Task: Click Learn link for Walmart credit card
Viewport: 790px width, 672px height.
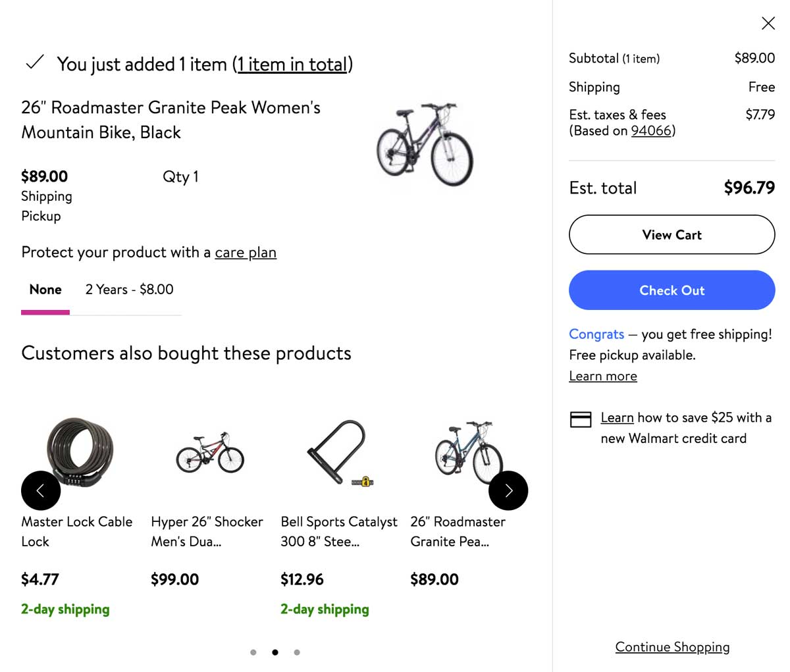Action: pyautogui.click(x=617, y=418)
